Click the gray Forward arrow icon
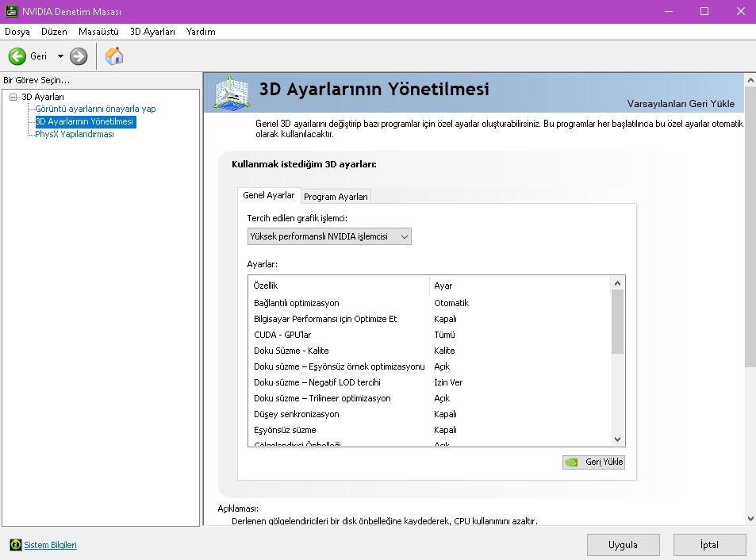Image resolution: width=756 pixels, height=560 pixels. coord(79,56)
